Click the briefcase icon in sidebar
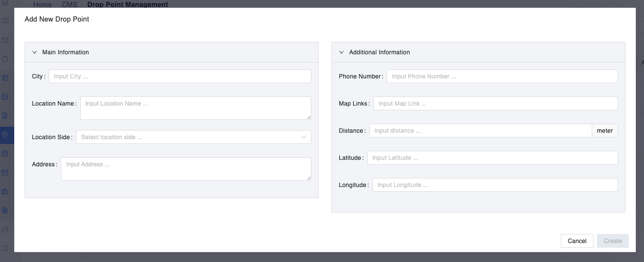This screenshot has width=644, height=262. (5, 192)
